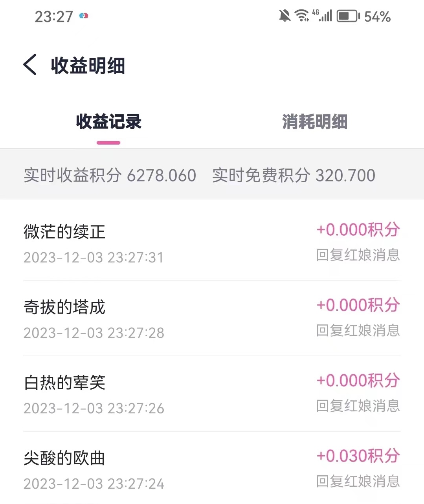The width and height of the screenshot is (424, 504).
Task: Open the 白热的荤笑 record entry
Action: [212, 394]
